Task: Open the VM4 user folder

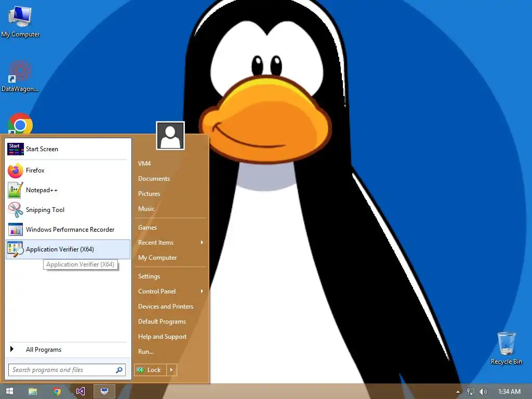Action: click(144, 164)
